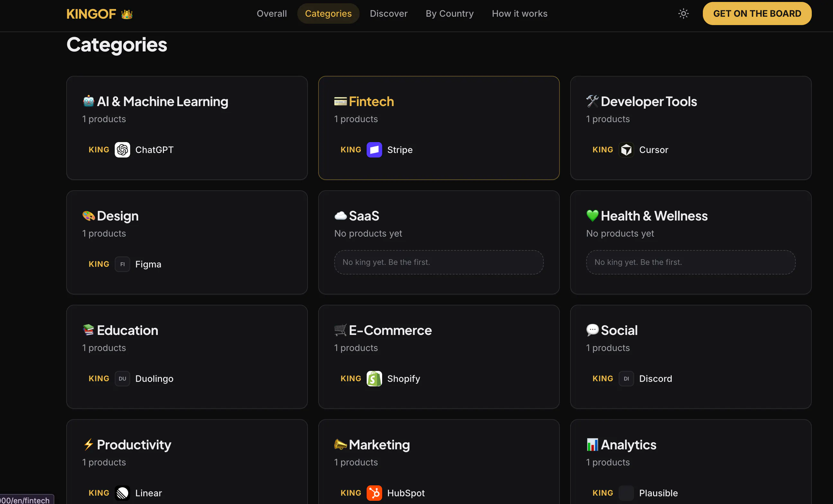
Task: Click the 'No products yet' text under SaaS
Action: click(368, 233)
